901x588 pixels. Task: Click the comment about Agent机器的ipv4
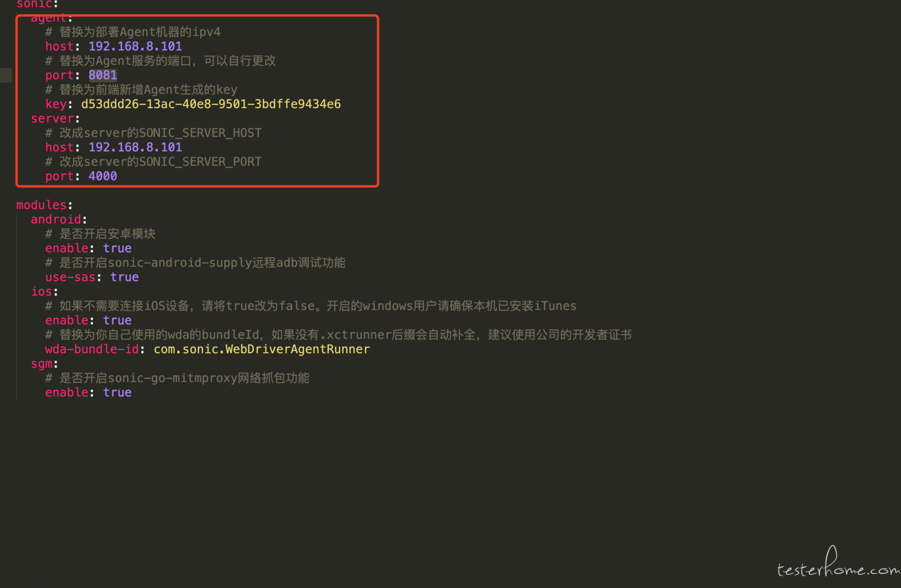[133, 32]
